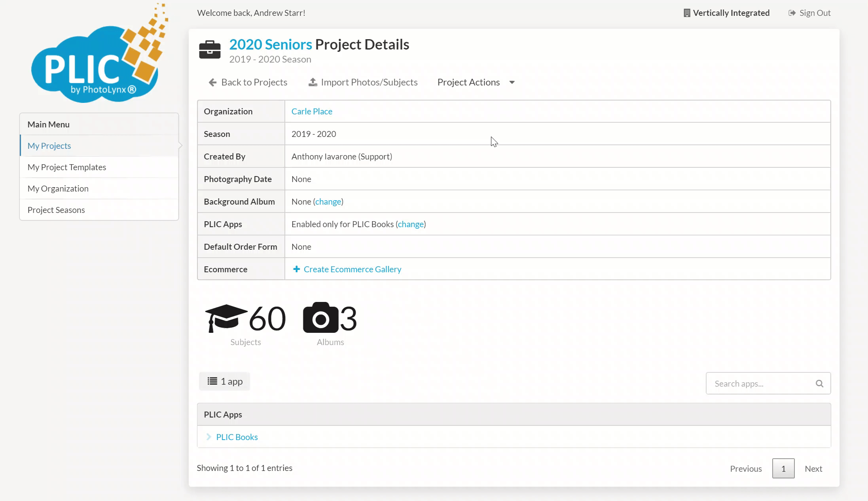
Task: Click '2019 - 2020 Season' subtitle
Action: (270, 59)
